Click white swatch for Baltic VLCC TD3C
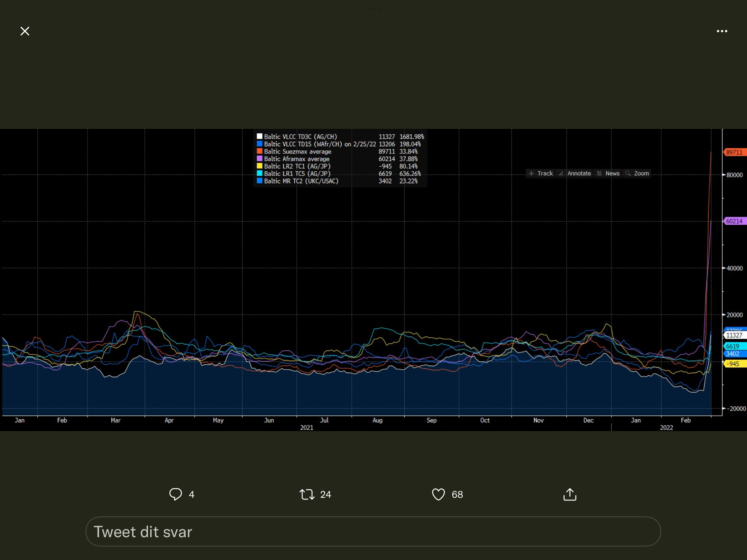This screenshot has width=747, height=560. (259, 136)
